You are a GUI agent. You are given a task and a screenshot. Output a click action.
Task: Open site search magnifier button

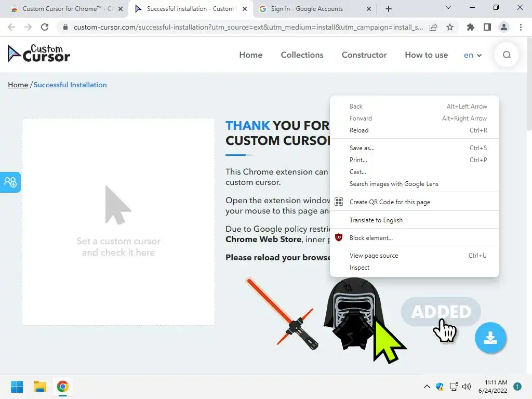[x=507, y=55]
